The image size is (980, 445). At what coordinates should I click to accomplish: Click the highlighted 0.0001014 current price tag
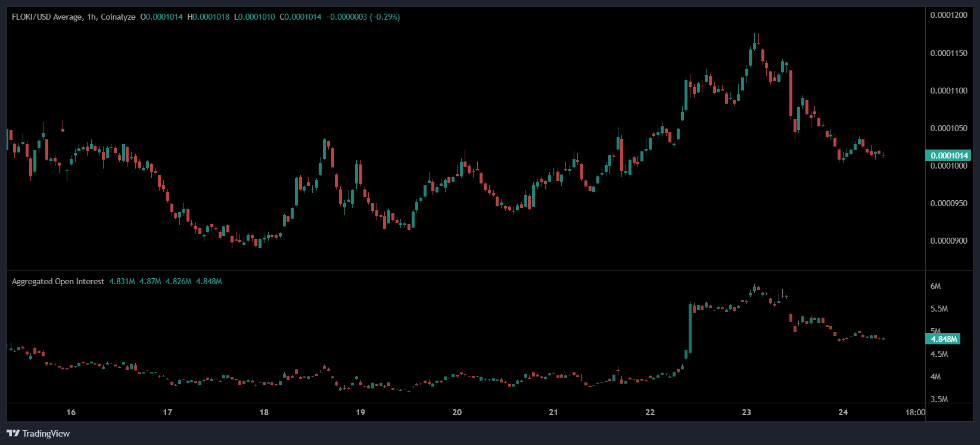[949, 155]
